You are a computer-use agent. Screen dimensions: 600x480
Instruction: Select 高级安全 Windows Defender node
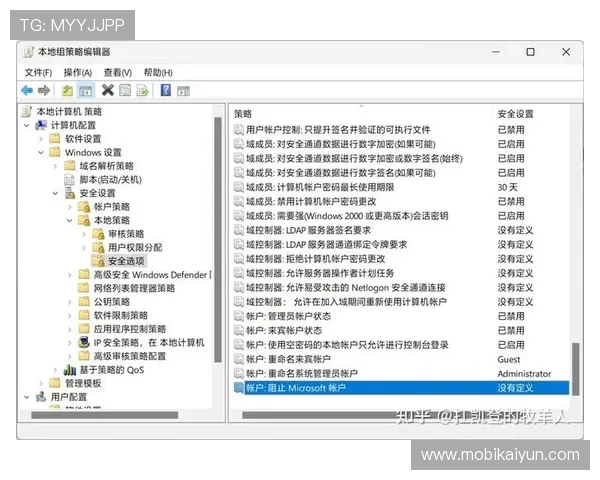pyautogui.click(x=152, y=274)
